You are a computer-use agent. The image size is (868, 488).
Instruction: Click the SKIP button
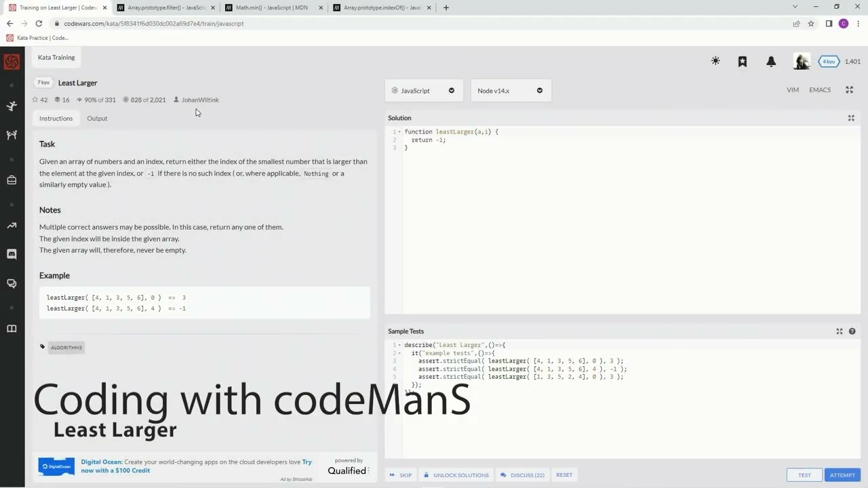tap(400, 475)
